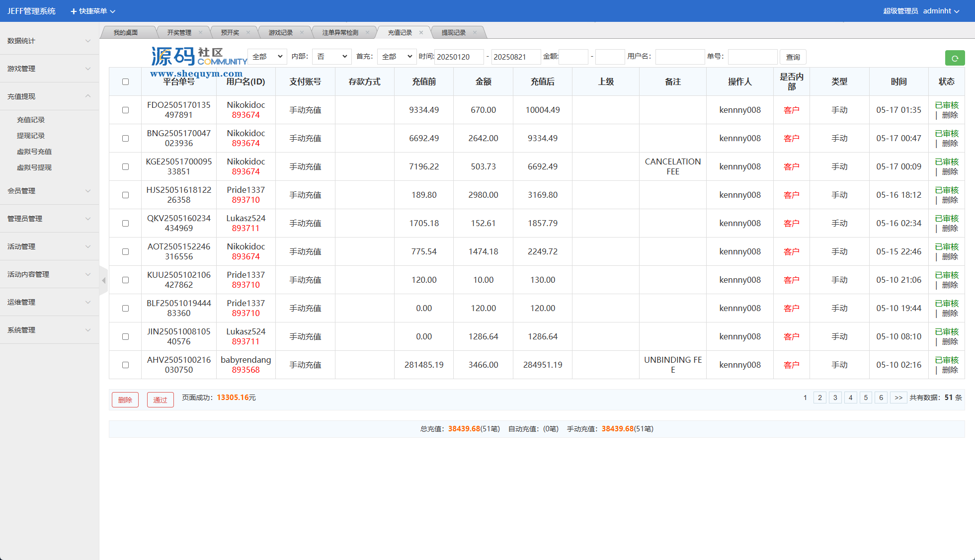975x560 pixels.
Task: Expand the 会员管理 sidebar menu
Action: pos(49,191)
